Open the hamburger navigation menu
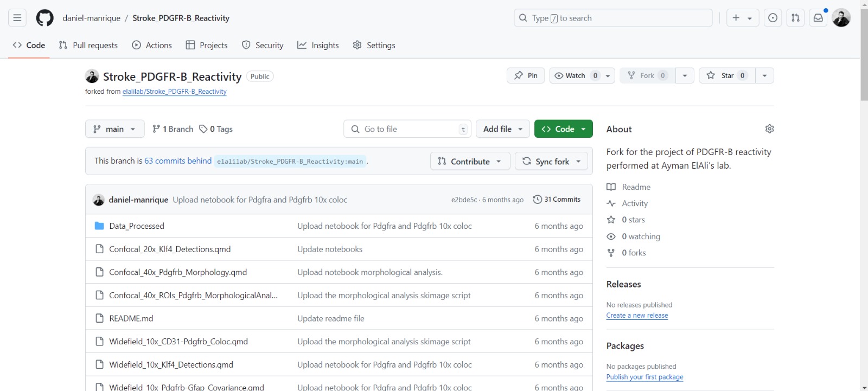The image size is (868, 391). click(17, 18)
